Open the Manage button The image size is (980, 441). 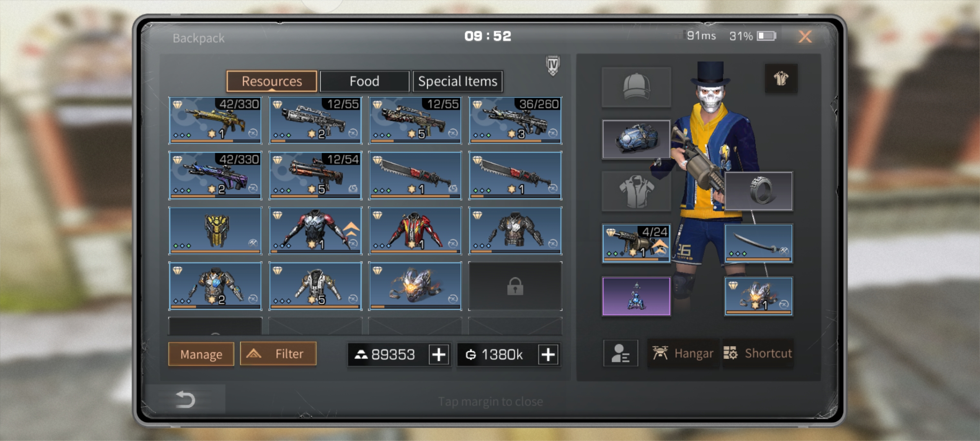(201, 354)
